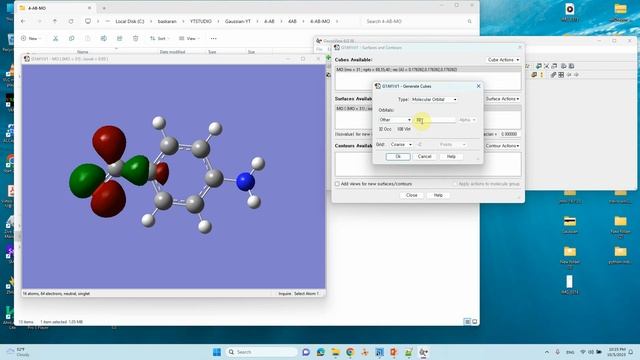The height and width of the screenshot is (360, 640).
Task: Select the 4-AB-MO Explorer tab
Action: pyautogui.click(x=55, y=8)
